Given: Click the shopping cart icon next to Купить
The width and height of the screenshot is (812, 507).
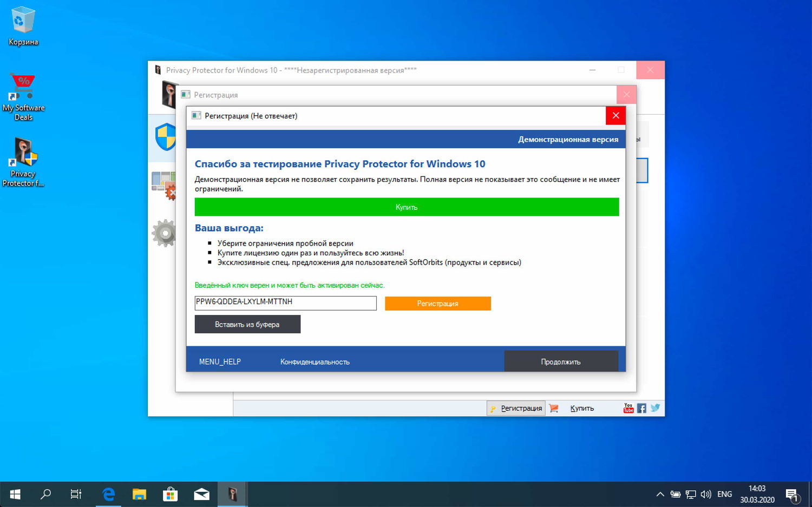Looking at the screenshot, I should [554, 408].
